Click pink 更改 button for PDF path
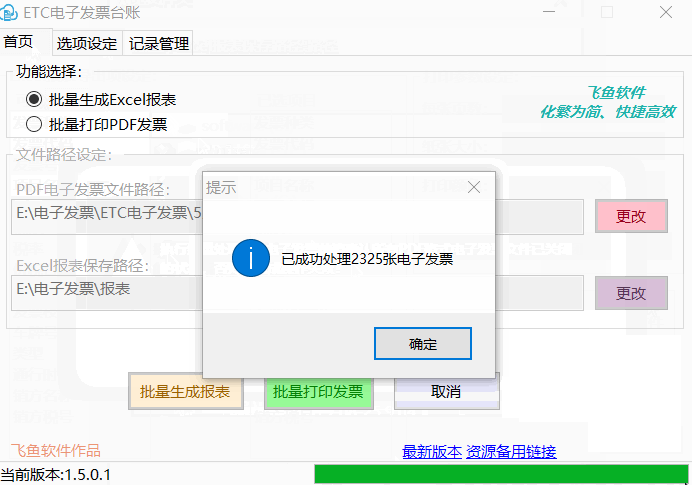The width and height of the screenshot is (692, 485). click(x=631, y=216)
